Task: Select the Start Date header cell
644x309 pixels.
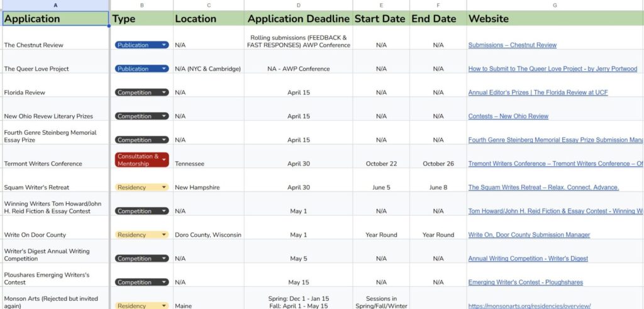Action: tap(381, 18)
